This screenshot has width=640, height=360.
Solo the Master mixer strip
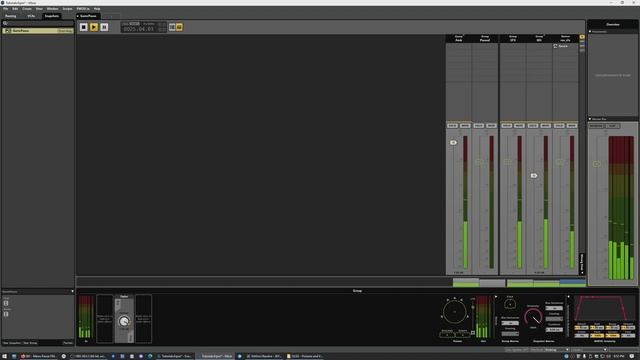(x=559, y=126)
